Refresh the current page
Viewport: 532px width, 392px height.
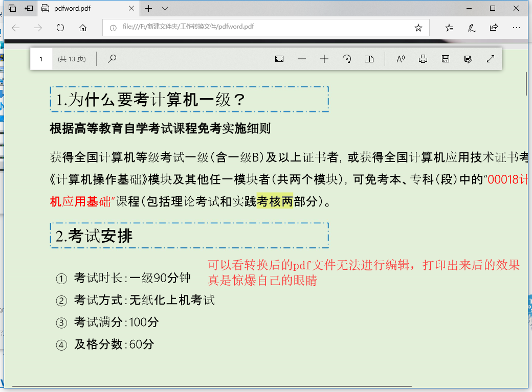pos(60,28)
